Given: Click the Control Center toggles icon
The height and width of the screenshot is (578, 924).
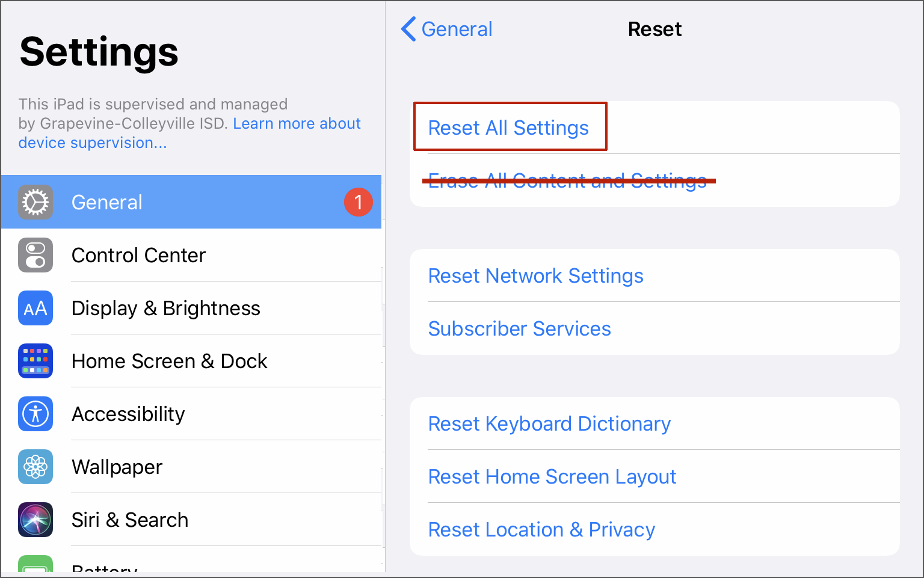Looking at the screenshot, I should pos(35,255).
